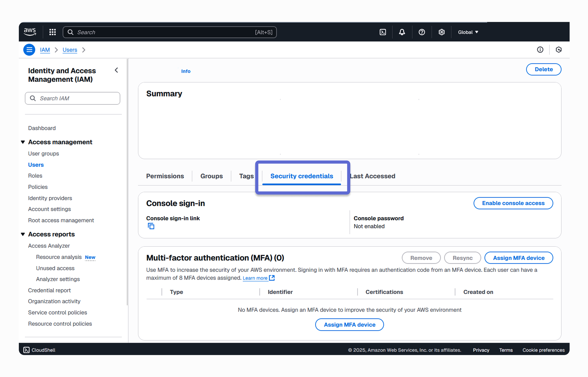Click Enable console access button
Screen dimensions: 588x377
(x=513, y=203)
